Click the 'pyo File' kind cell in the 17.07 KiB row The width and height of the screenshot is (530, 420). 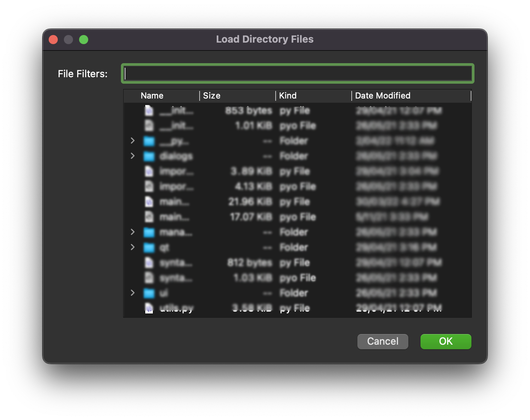298,217
